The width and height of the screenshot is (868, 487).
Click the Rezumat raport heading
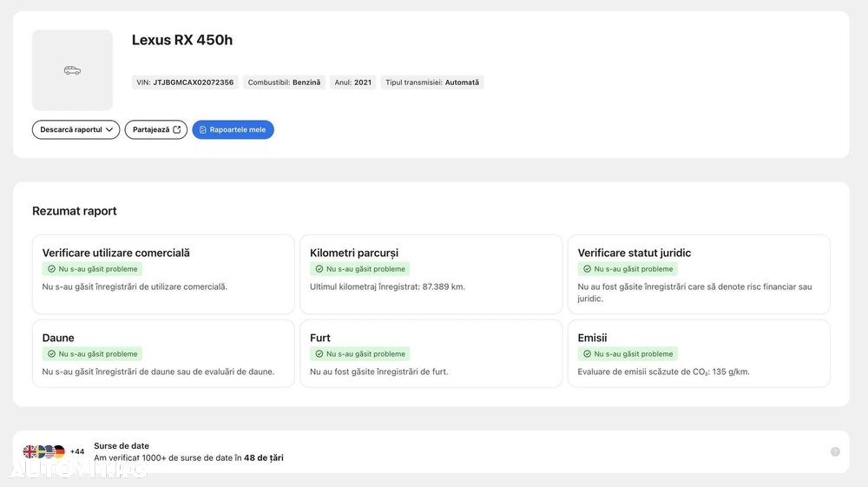coord(74,211)
